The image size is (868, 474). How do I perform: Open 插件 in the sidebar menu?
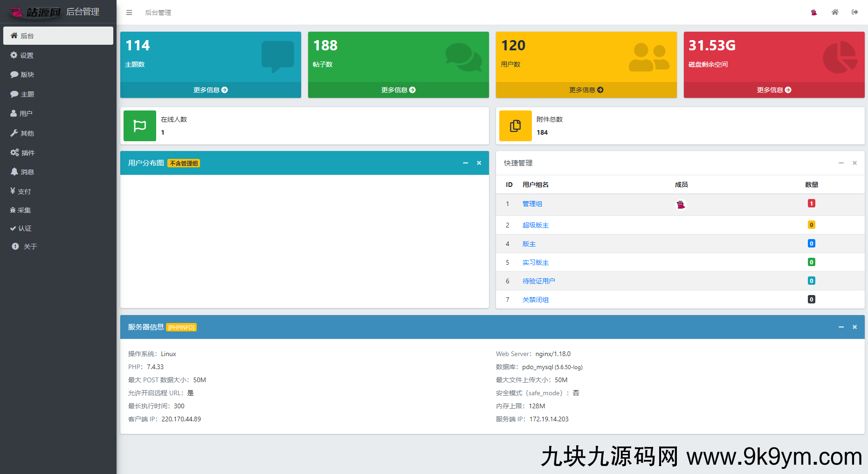(x=28, y=153)
